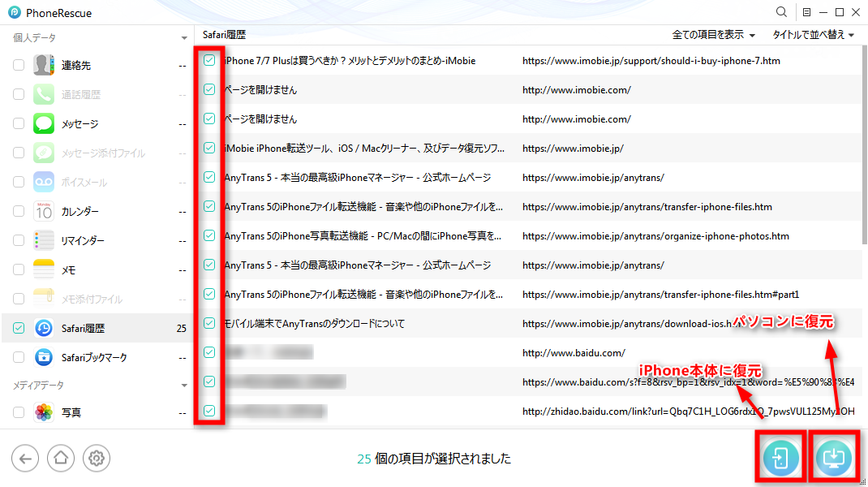Open the タイトルで並べ替え sort dropdown
The width and height of the screenshot is (868, 487).
tap(813, 35)
